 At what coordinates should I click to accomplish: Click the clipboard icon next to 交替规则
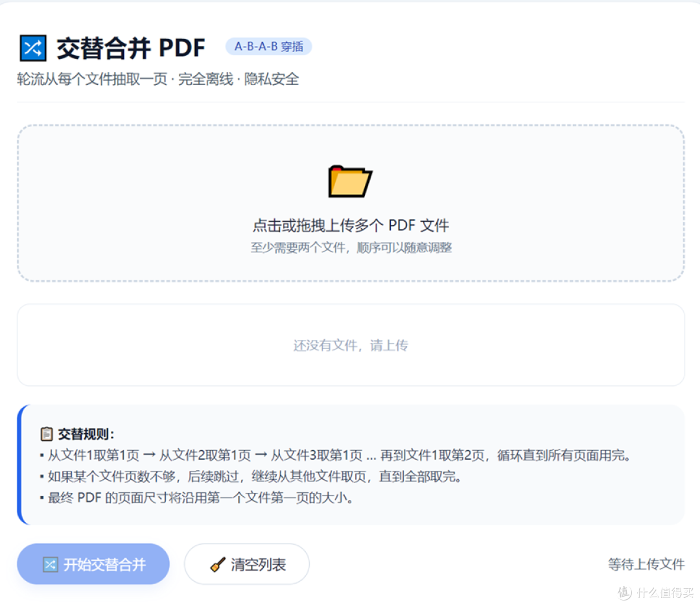tap(47, 434)
